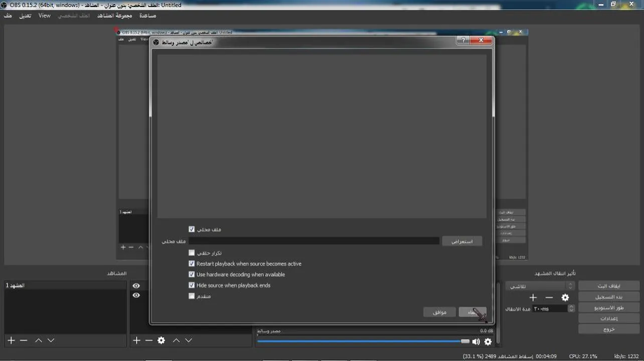Click 'بدء التسجيل' to start recording

[x=608, y=297]
